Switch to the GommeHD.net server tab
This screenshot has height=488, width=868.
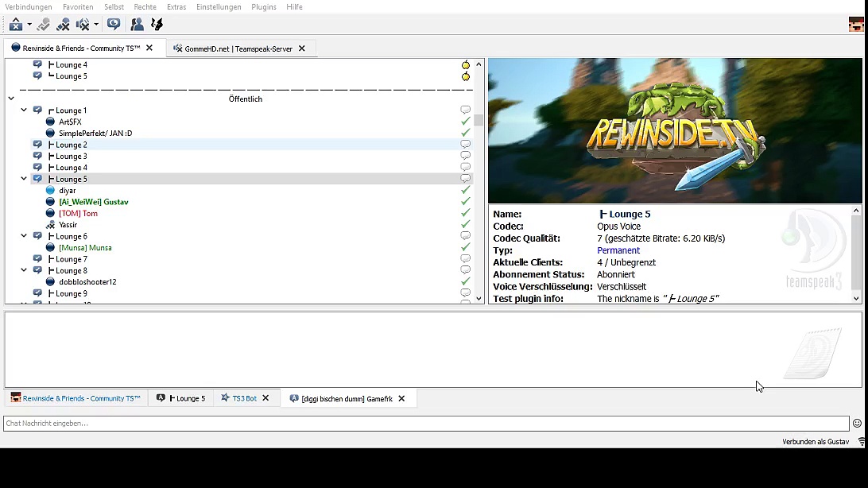[238, 48]
